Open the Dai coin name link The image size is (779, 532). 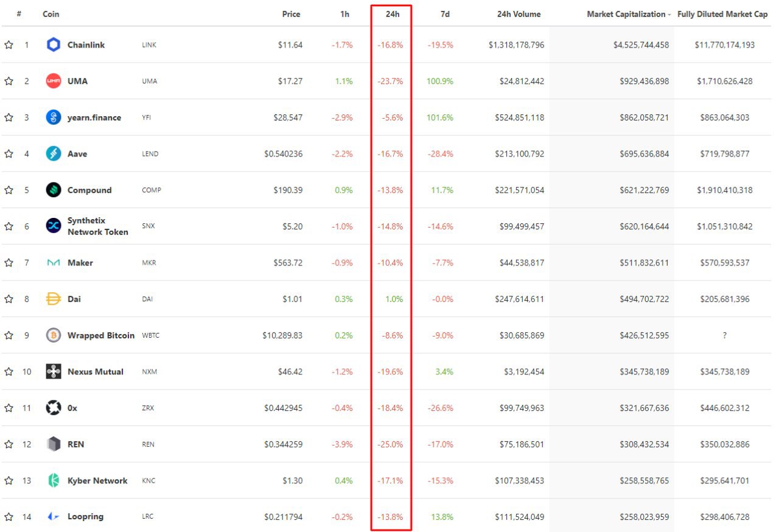tap(74, 299)
